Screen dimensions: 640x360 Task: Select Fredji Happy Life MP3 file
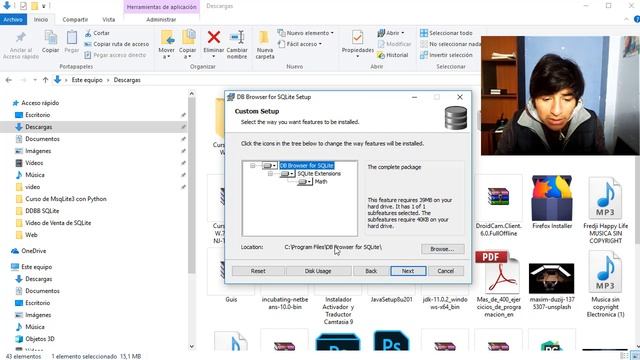point(605,210)
